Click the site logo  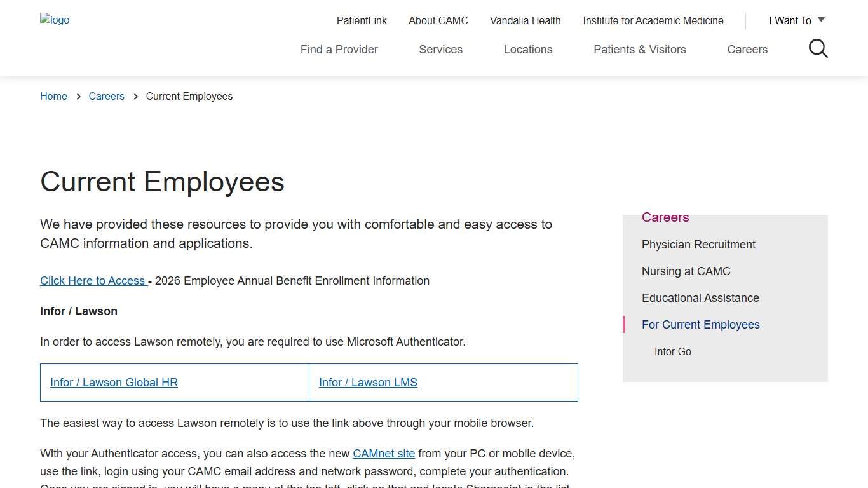pos(55,20)
